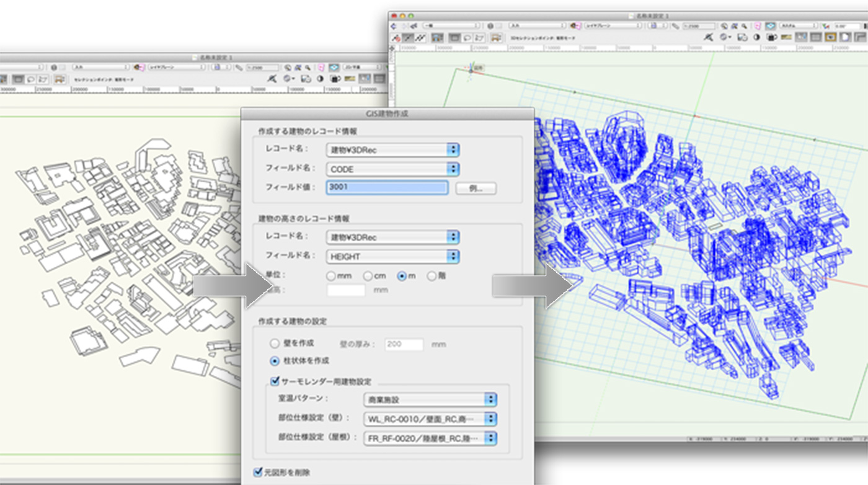Click the フィールド値 input containing 3001
868x485 pixels.
tap(387, 188)
